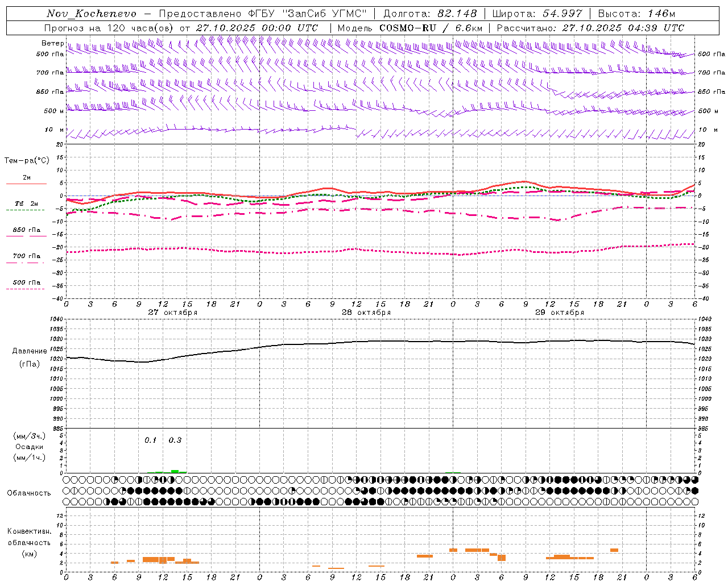Click the 'Ветер' wind panel label
728x582 pixels.
click(53, 43)
